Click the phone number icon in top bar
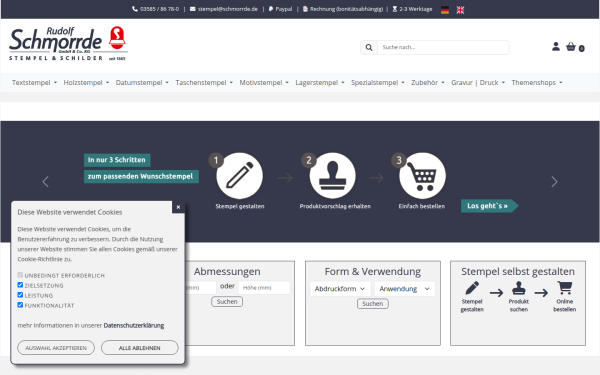 click(x=135, y=9)
